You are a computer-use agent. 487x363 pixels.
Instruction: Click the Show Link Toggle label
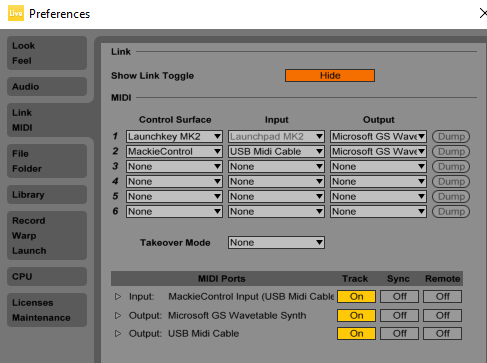click(x=152, y=76)
